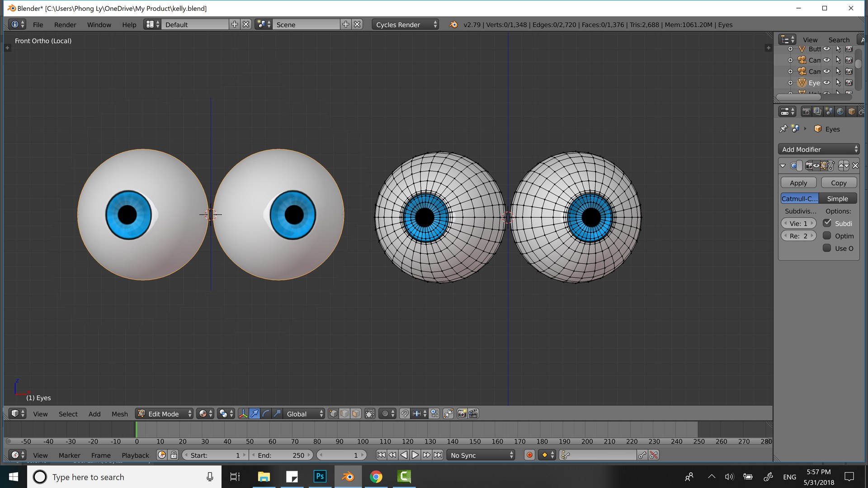Open the World properties tab
868x488 pixels.
(840, 112)
